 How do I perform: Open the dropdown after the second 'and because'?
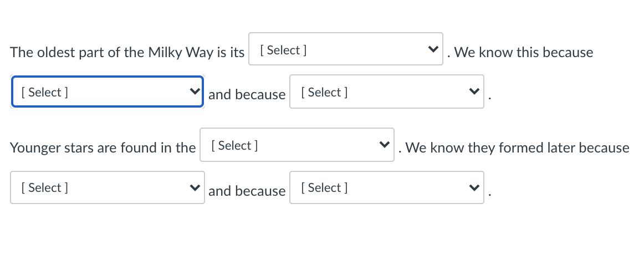click(x=386, y=187)
